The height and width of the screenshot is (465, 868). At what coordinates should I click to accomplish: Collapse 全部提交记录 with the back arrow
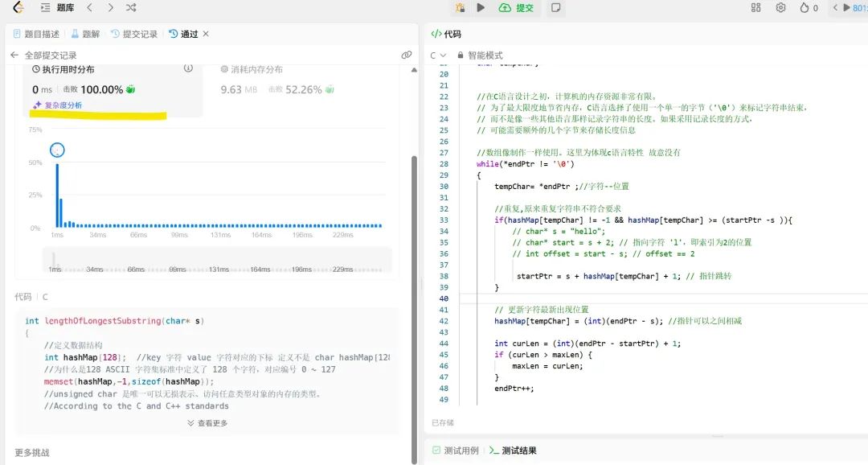14,55
